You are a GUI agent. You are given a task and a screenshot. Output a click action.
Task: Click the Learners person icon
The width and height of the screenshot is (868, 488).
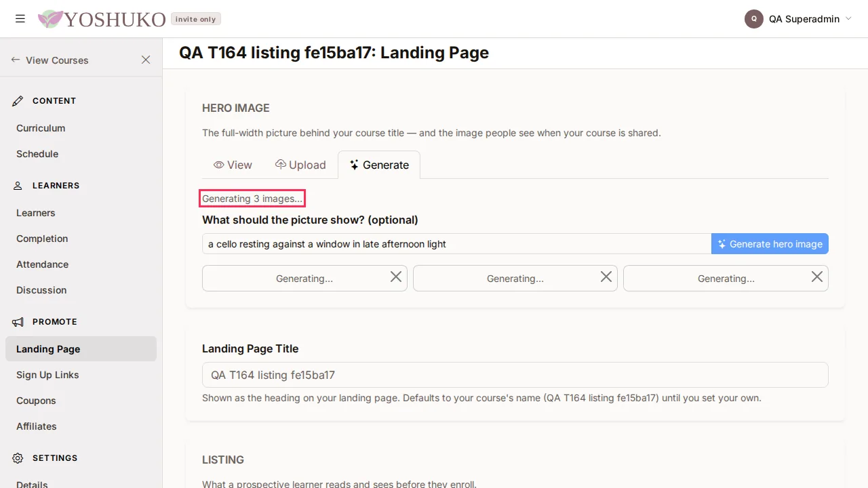point(18,186)
